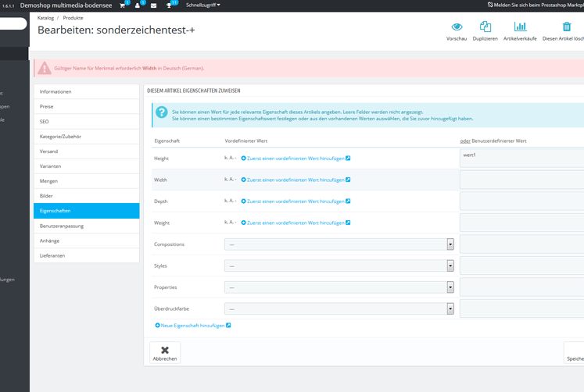
Task: Open the messages envelope icon
Action: point(153,5)
